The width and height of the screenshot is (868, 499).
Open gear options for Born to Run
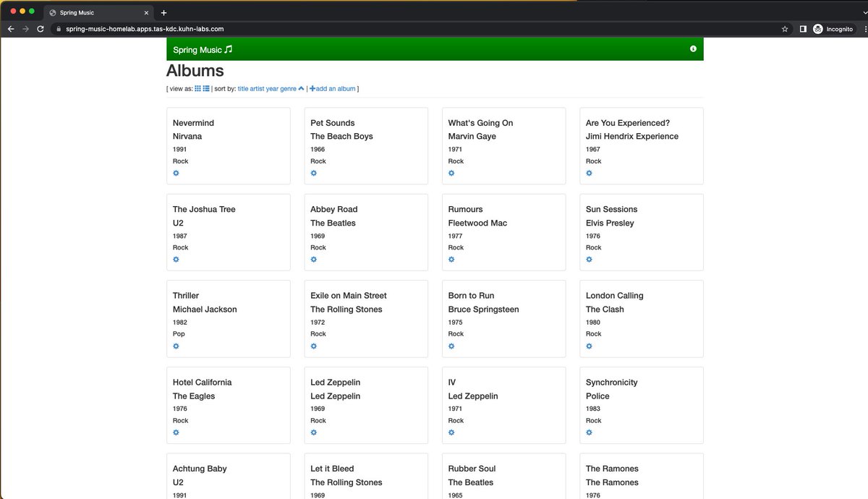point(451,346)
